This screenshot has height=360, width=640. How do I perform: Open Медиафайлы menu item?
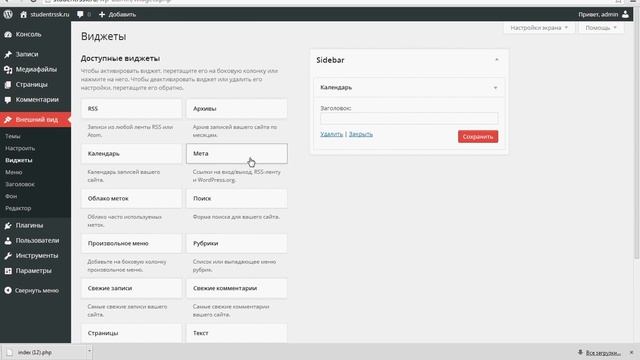(x=36, y=70)
